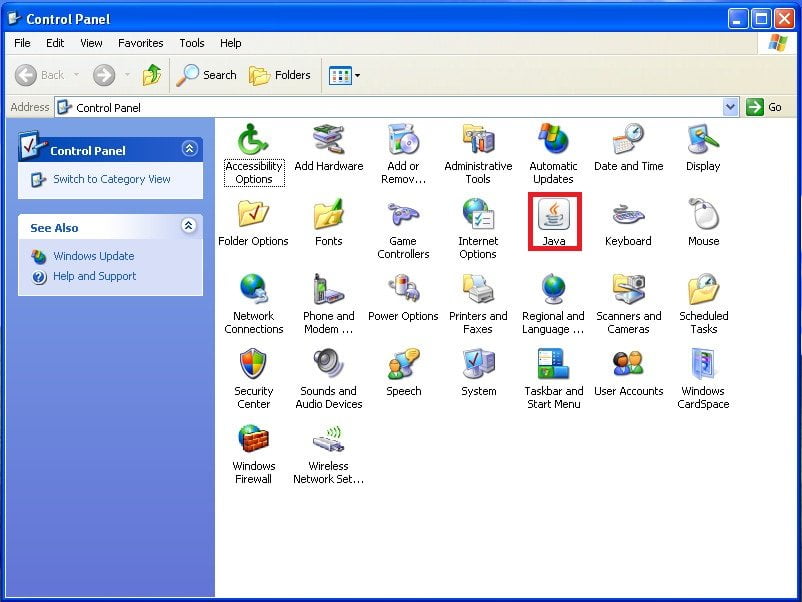Image resolution: width=802 pixels, height=602 pixels.
Task: Open the Forward history dropdown arrow
Action: (127, 75)
